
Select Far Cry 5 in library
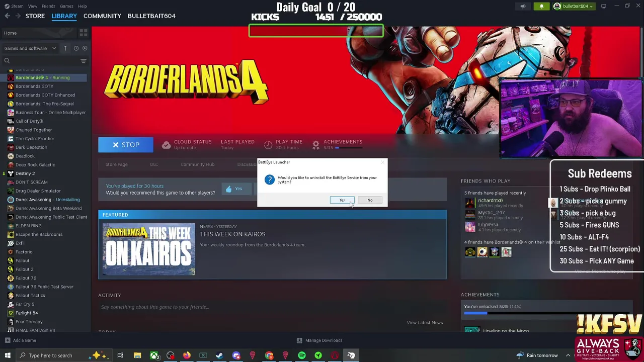pyautogui.click(x=25, y=304)
